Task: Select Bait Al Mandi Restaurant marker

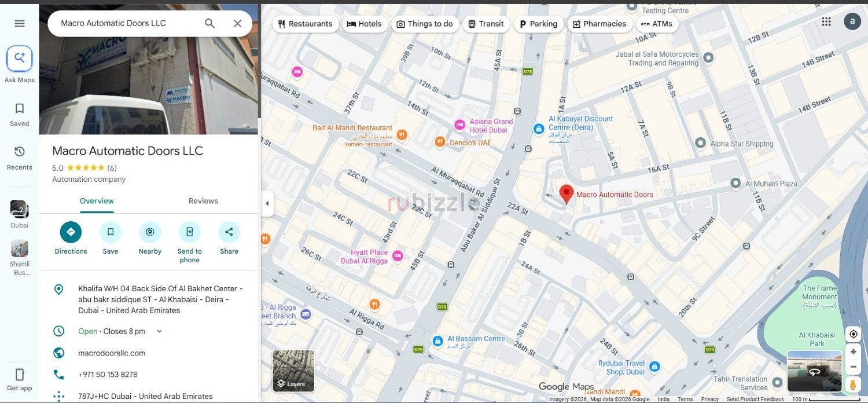Action: coord(402,135)
